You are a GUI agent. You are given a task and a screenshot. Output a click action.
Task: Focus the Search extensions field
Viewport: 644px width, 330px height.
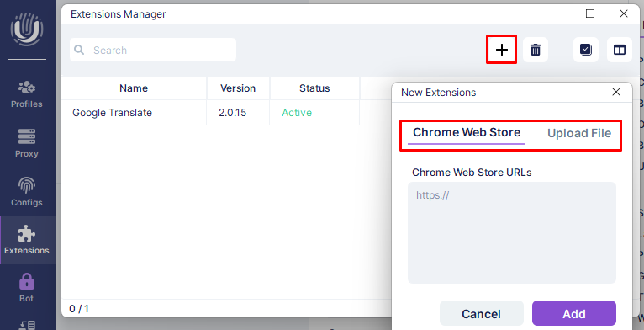tap(153, 50)
